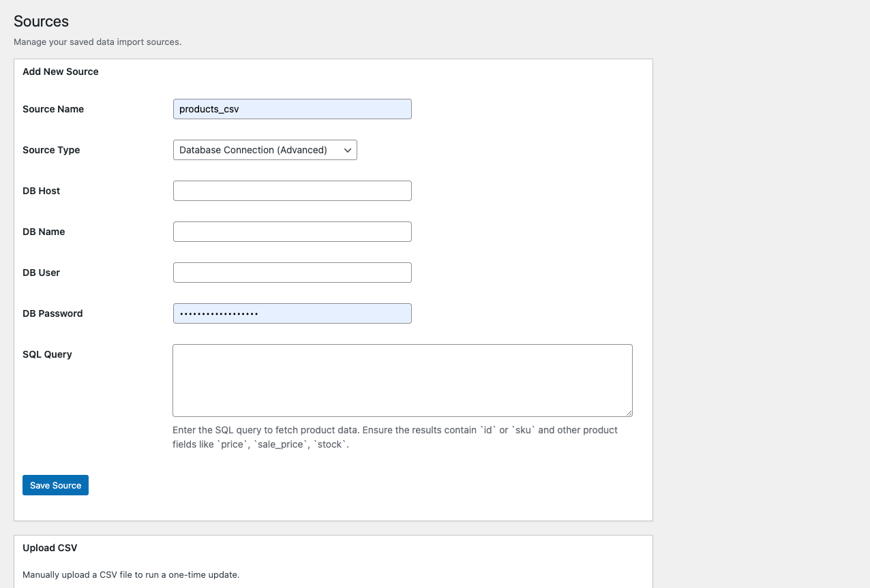This screenshot has width=870, height=588.
Task: Click the Upload CSV section heading
Action: click(50, 548)
